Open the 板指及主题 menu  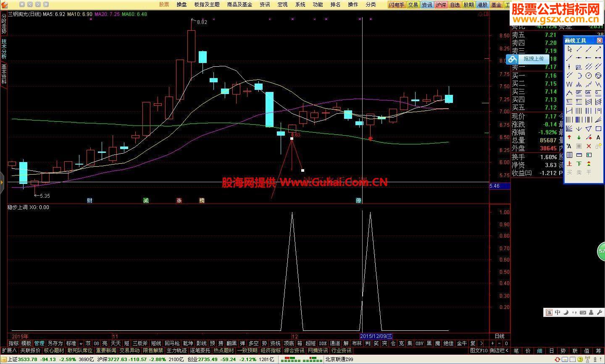(x=207, y=5)
